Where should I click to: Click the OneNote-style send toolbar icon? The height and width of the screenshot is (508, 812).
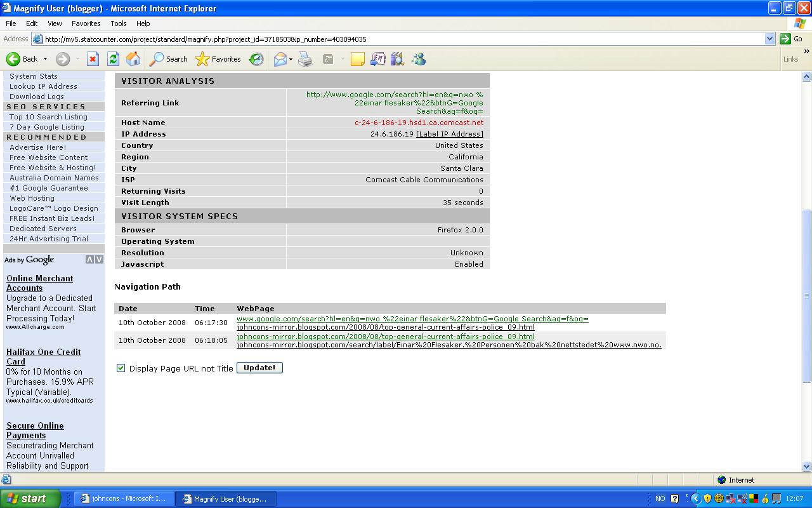click(378, 59)
